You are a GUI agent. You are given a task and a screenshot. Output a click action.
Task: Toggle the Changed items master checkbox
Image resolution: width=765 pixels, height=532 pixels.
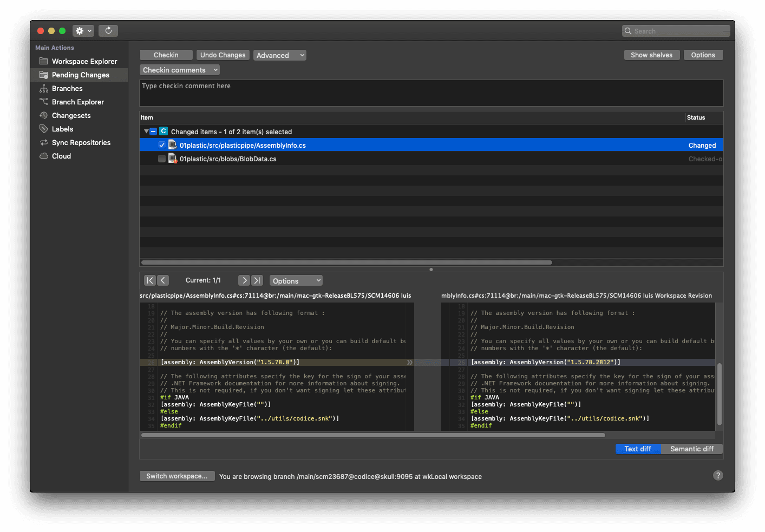tap(153, 131)
